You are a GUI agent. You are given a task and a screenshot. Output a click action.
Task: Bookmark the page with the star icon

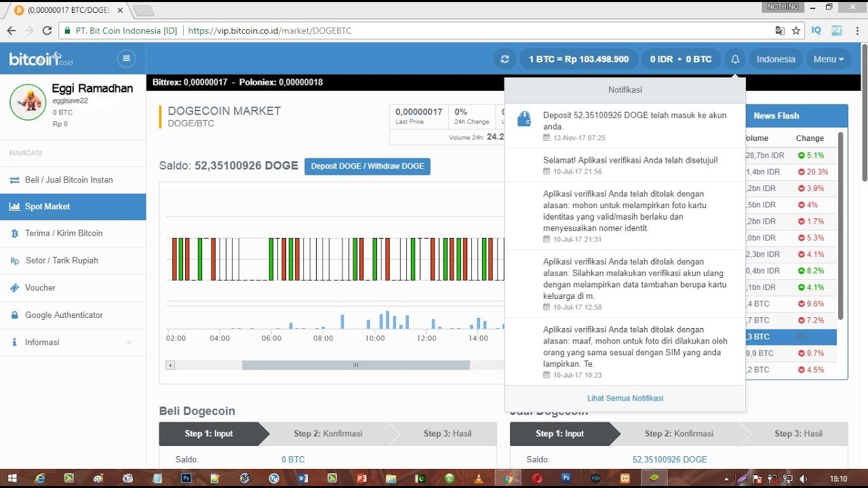796,30
